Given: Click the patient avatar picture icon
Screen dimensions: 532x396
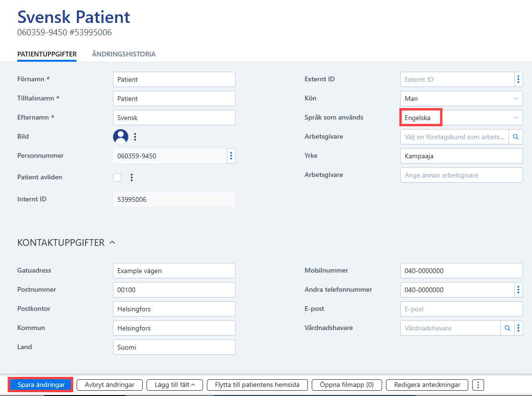Looking at the screenshot, I should (x=121, y=136).
